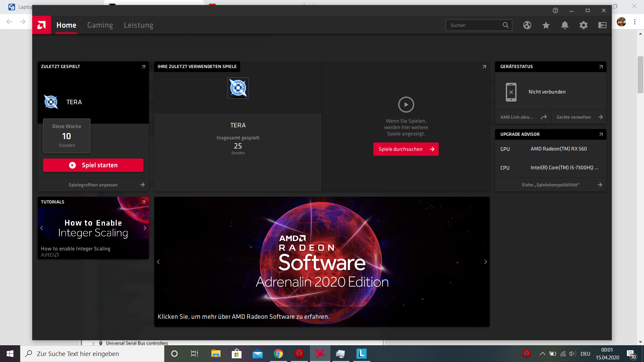Click the TERA game icon in recent games
The height and width of the screenshot is (362, 644).
click(238, 88)
